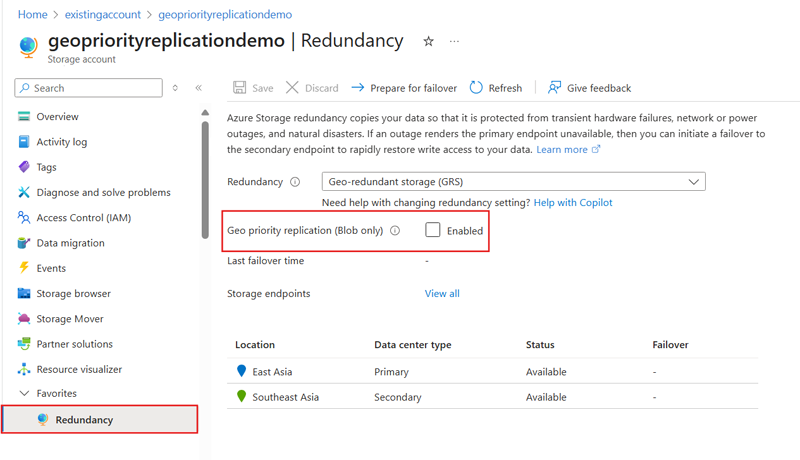Click the expand/collapse all menu arrows
Image resolution: width=800 pixels, height=460 pixels.
tap(175, 88)
